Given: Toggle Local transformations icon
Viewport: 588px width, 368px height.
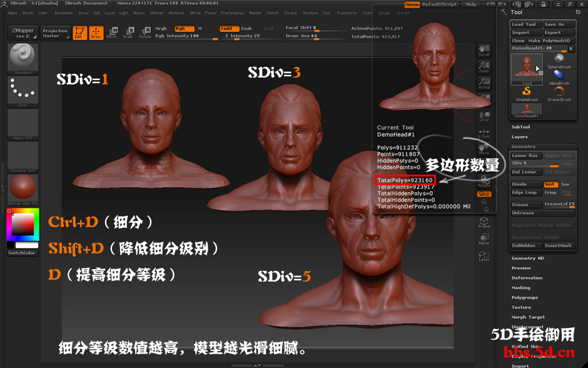Looking at the screenshot, I should (484, 116).
